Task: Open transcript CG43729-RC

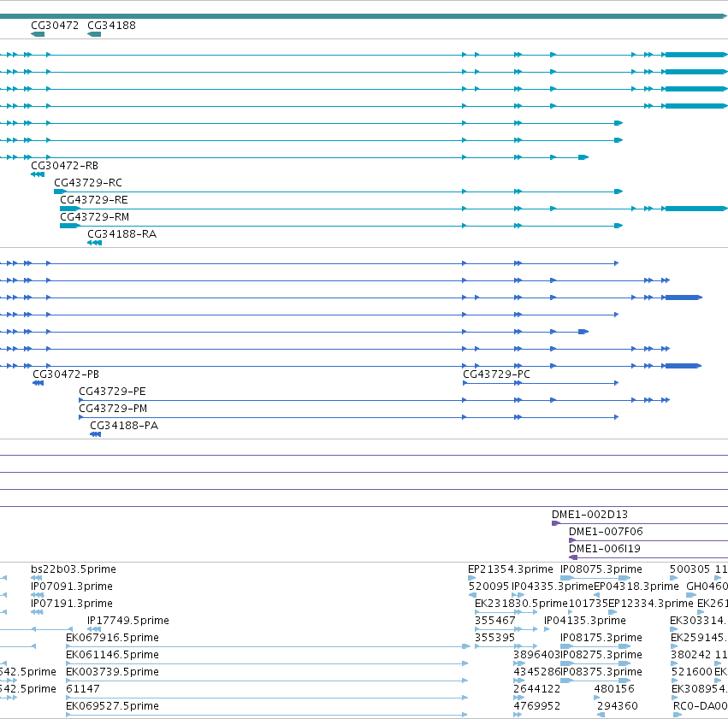Action: (88, 183)
